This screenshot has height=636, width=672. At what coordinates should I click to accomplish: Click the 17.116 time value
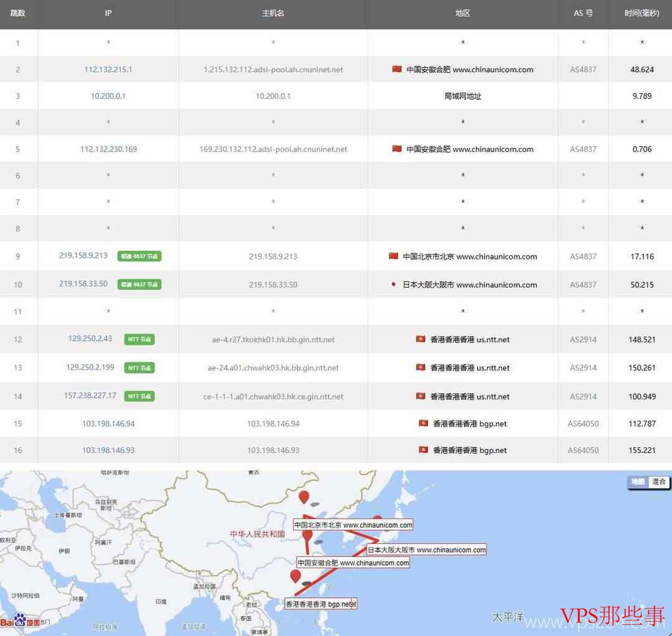click(x=642, y=256)
